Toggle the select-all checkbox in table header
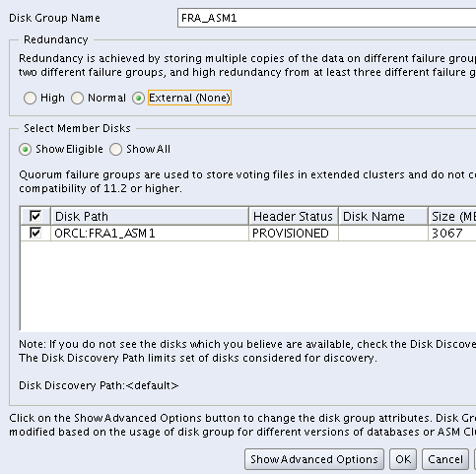476x474 pixels. [35, 216]
